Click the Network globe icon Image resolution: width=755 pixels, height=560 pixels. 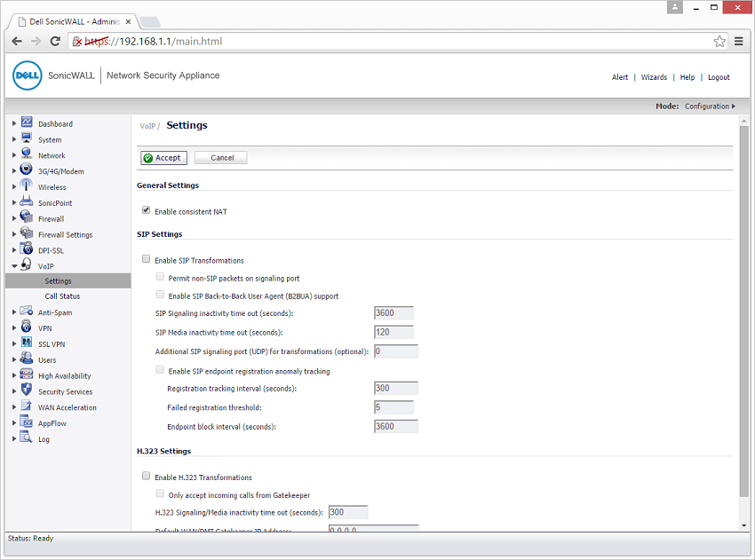(x=27, y=154)
